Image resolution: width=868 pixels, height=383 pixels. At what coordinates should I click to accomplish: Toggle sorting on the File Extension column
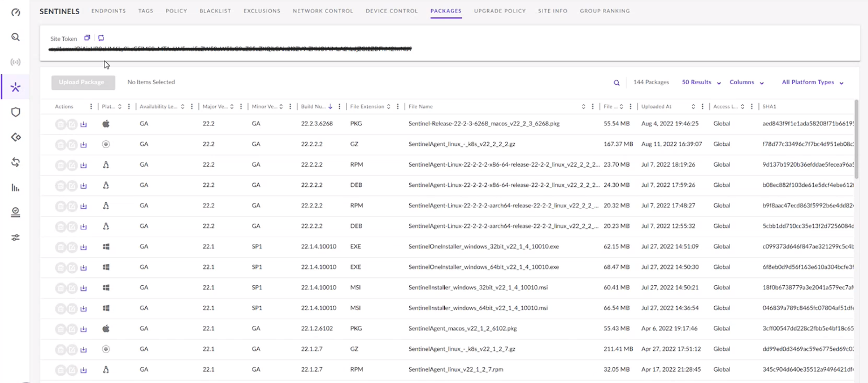(x=390, y=106)
